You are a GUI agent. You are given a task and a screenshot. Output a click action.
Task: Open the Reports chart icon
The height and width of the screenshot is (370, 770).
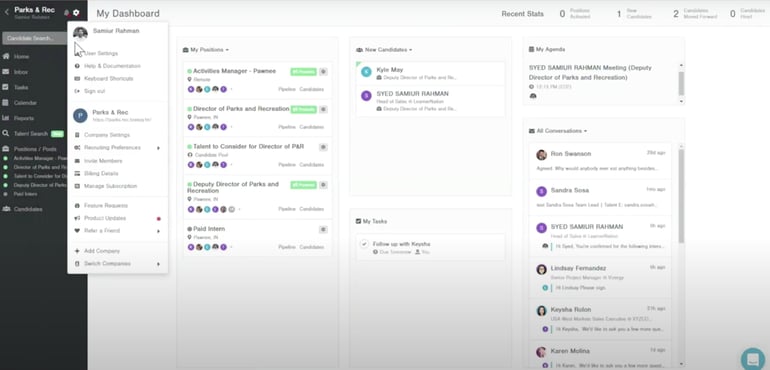pyautogui.click(x=6, y=118)
